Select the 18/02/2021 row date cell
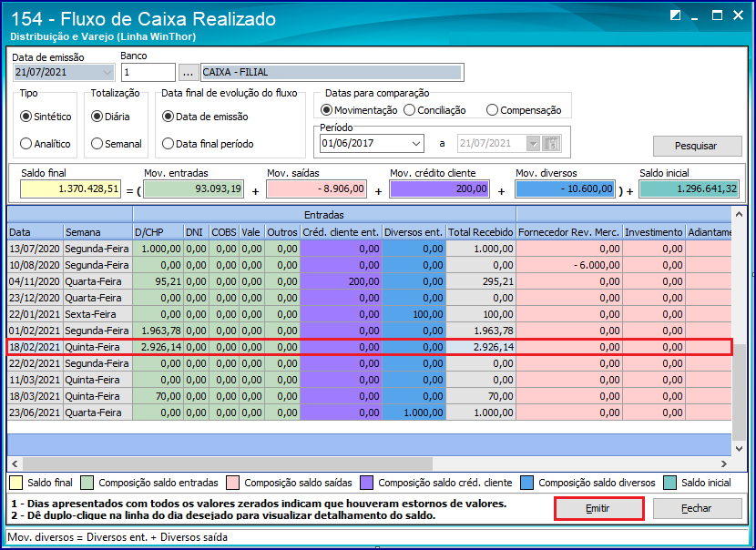The image size is (756, 550). pos(36,347)
